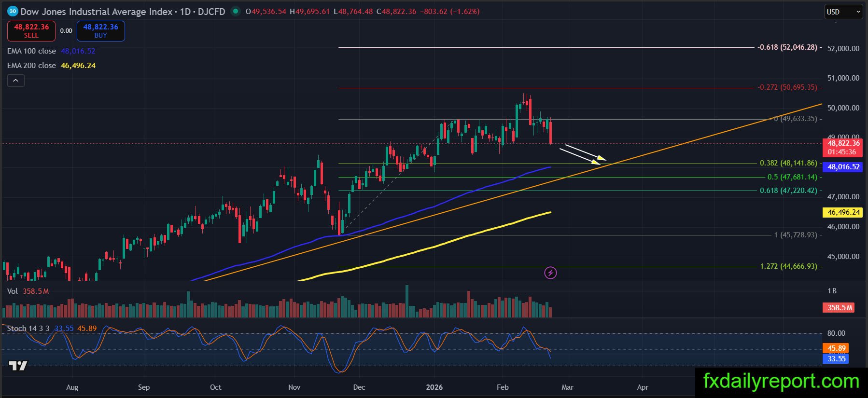Click the 2026 label on time axis
868x398 pixels.
click(434, 387)
